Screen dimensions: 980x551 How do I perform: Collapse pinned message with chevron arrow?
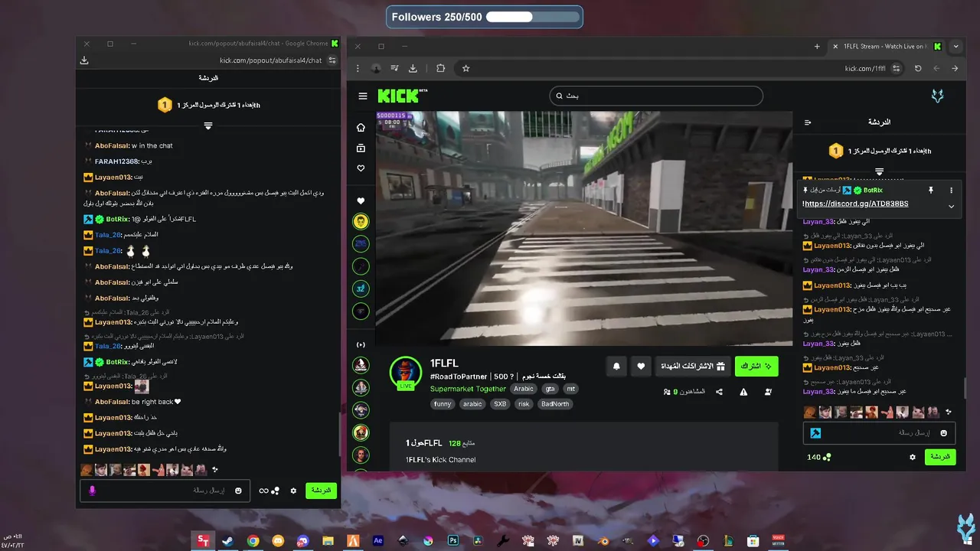pyautogui.click(x=951, y=206)
